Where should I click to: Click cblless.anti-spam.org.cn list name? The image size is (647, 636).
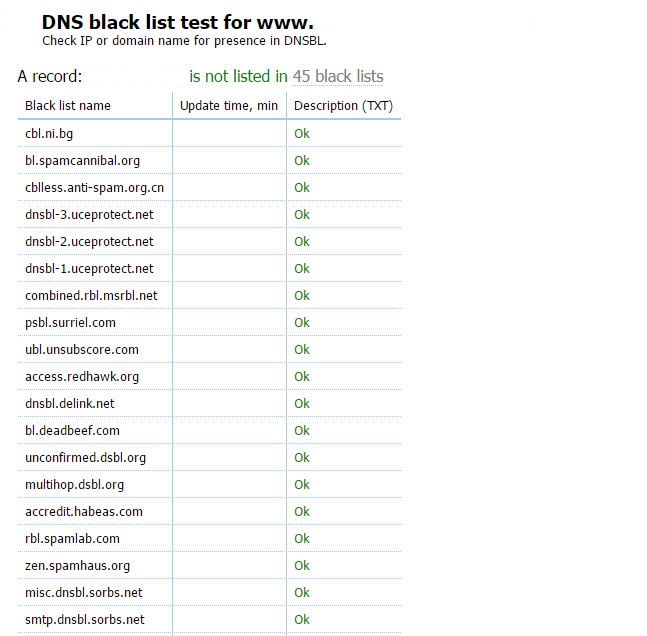[x=94, y=187]
